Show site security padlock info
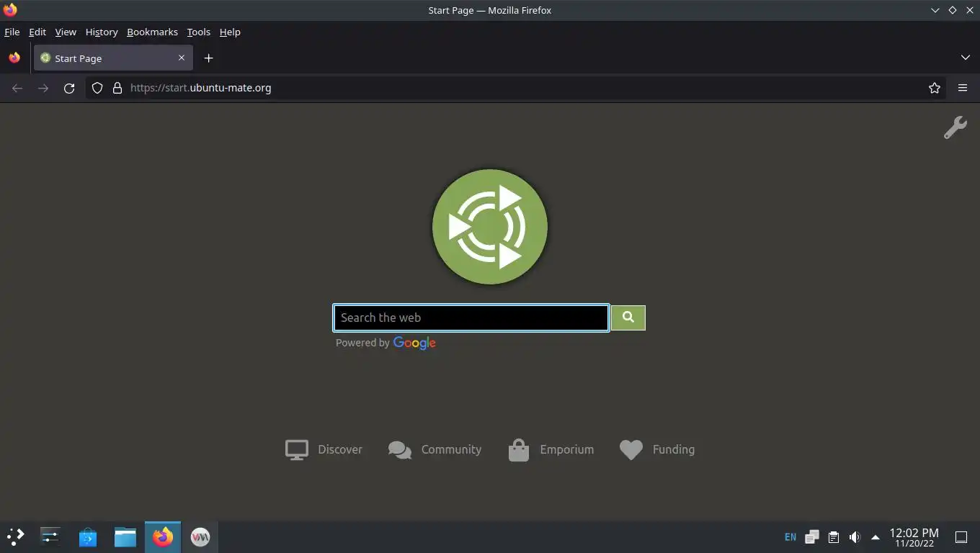This screenshot has height=553, width=980. (117, 88)
